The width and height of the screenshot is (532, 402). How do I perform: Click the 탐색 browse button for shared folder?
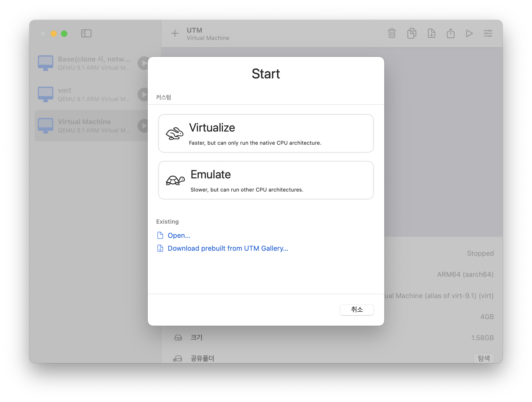click(484, 358)
